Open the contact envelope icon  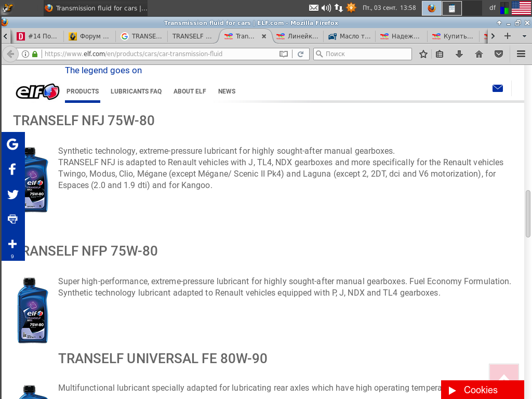(x=497, y=88)
